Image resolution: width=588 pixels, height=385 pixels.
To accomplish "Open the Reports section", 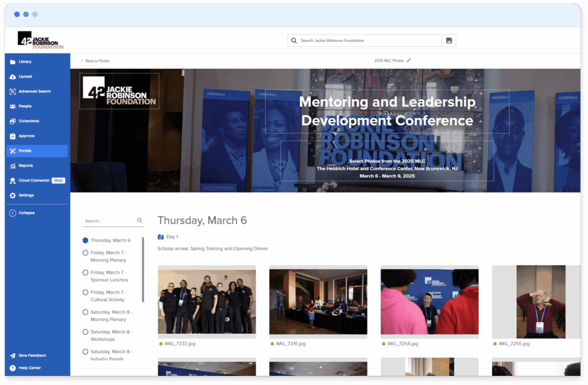I will point(24,165).
